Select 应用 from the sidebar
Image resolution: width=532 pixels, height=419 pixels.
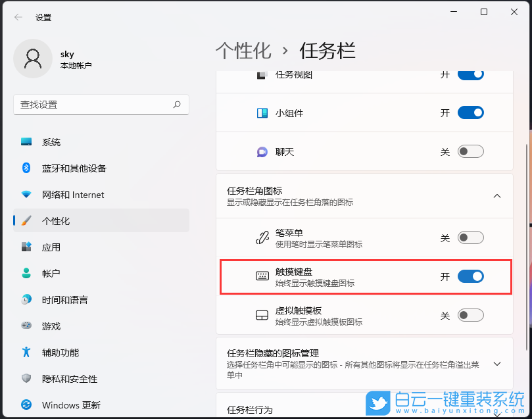pyautogui.click(x=46, y=247)
